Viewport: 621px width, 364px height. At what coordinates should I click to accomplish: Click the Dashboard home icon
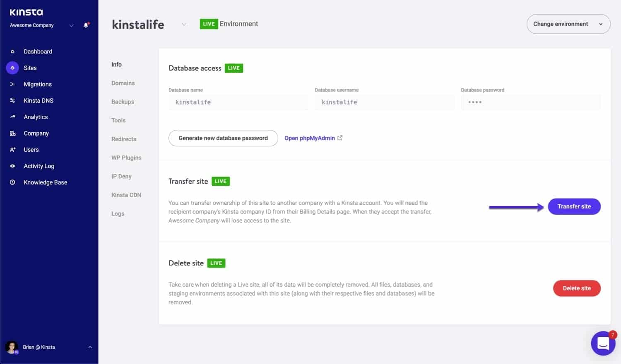click(x=12, y=52)
